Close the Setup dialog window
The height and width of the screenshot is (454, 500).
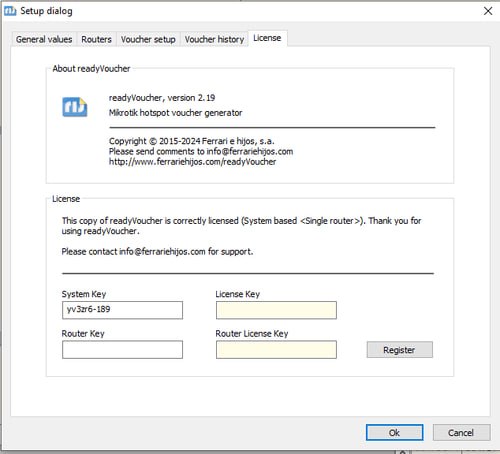click(488, 11)
